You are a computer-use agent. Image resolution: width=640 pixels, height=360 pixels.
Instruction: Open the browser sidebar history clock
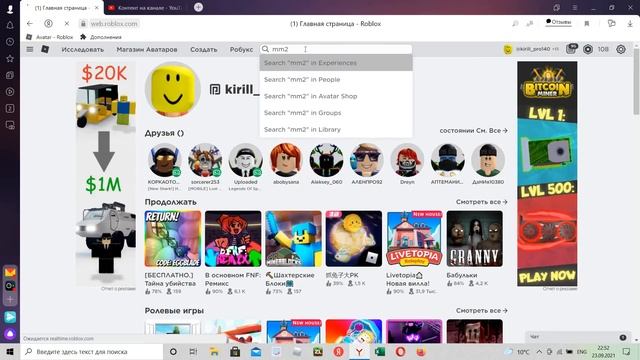(10, 42)
